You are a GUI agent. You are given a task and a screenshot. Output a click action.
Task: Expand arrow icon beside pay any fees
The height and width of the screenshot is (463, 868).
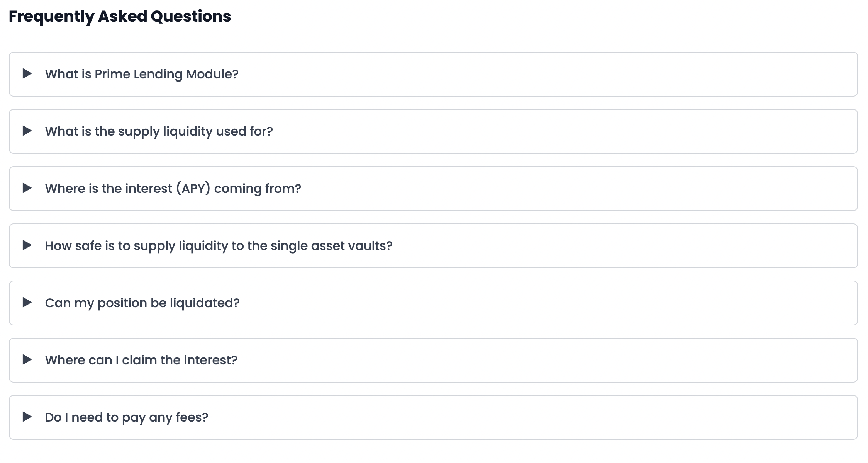[x=27, y=417]
